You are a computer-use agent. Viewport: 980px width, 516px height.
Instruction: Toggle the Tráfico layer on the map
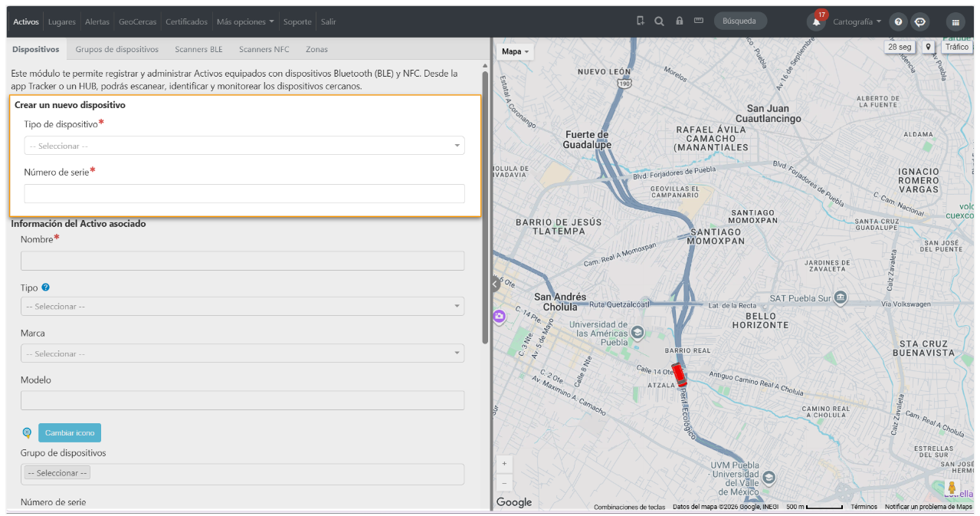click(x=956, y=47)
